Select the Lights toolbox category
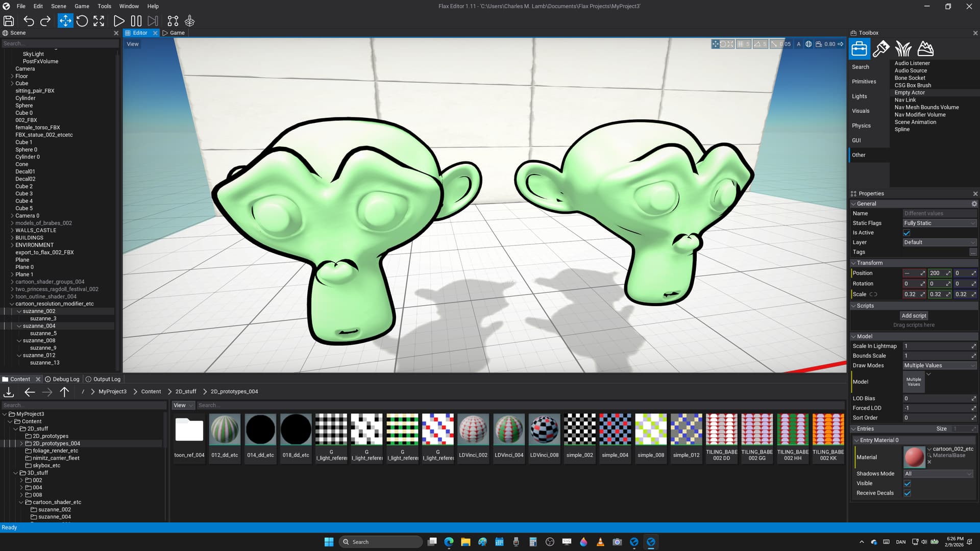980x551 pixels. pyautogui.click(x=860, y=96)
